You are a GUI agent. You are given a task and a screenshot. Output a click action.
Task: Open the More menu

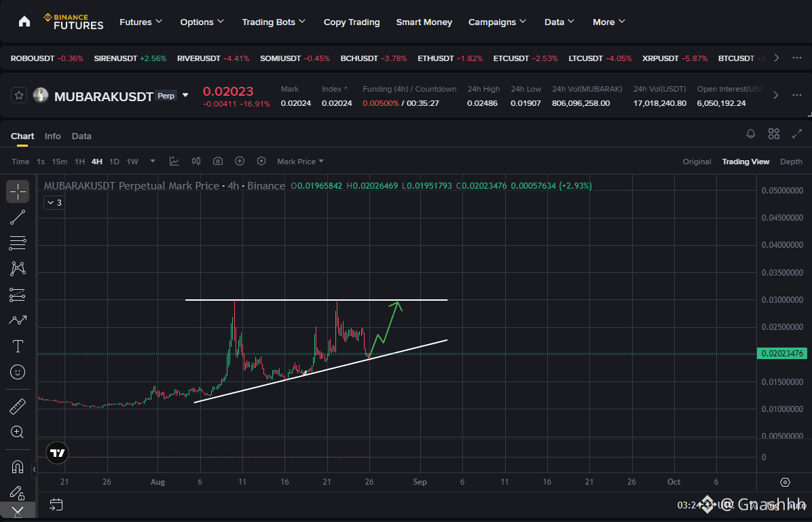tap(609, 22)
